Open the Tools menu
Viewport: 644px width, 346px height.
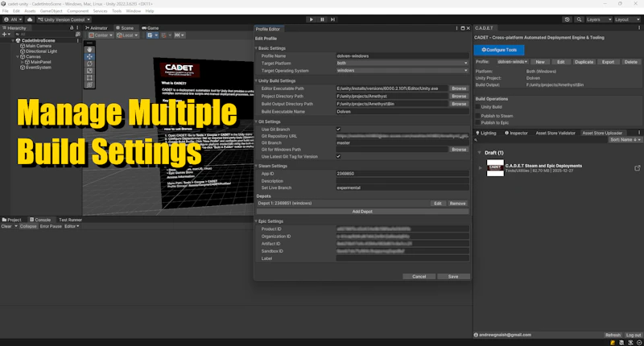117,11
